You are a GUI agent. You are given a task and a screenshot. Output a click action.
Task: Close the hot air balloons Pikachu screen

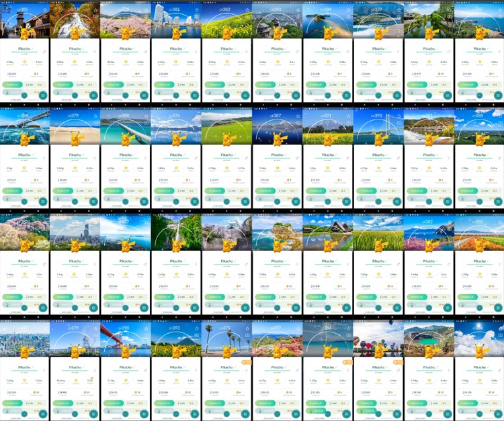(378, 414)
